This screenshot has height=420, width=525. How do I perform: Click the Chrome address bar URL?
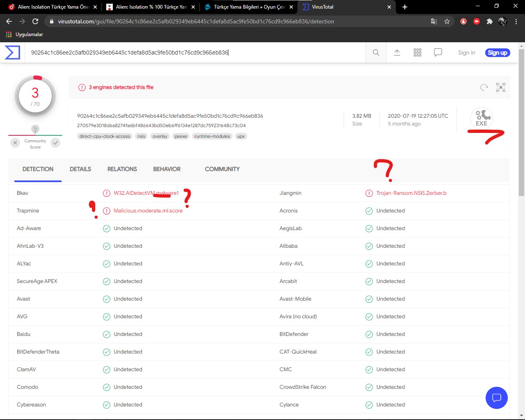[x=196, y=21]
